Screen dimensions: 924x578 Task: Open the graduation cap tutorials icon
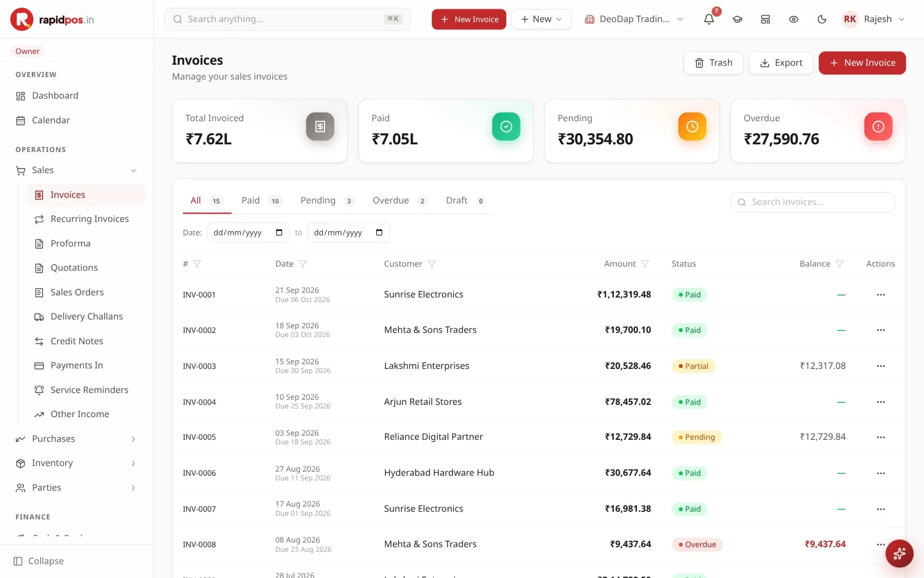coord(737,19)
